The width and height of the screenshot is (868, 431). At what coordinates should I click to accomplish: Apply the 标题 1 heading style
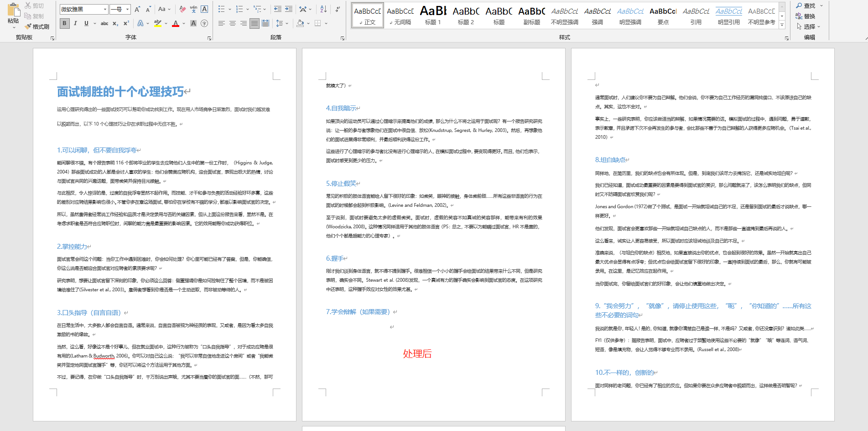click(433, 15)
